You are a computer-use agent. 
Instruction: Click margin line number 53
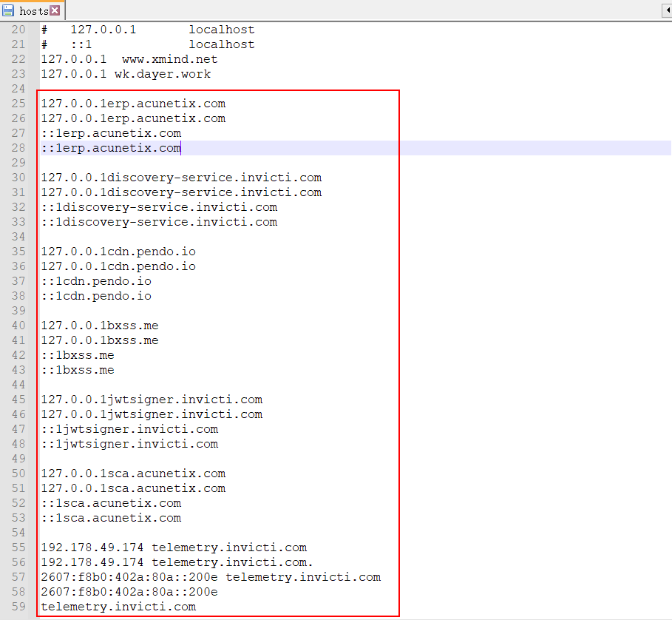tap(18, 518)
